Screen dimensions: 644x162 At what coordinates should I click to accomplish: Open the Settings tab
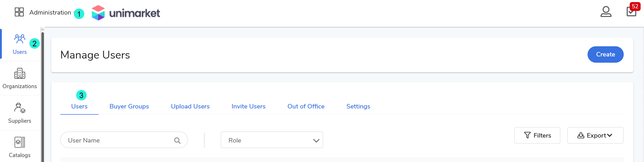(358, 106)
